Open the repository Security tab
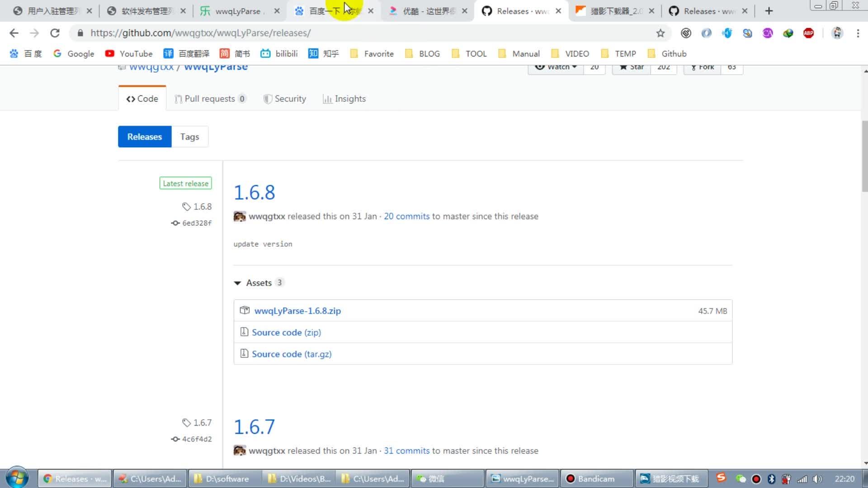This screenshot has height=488, width=868. (x=284, y=99)
